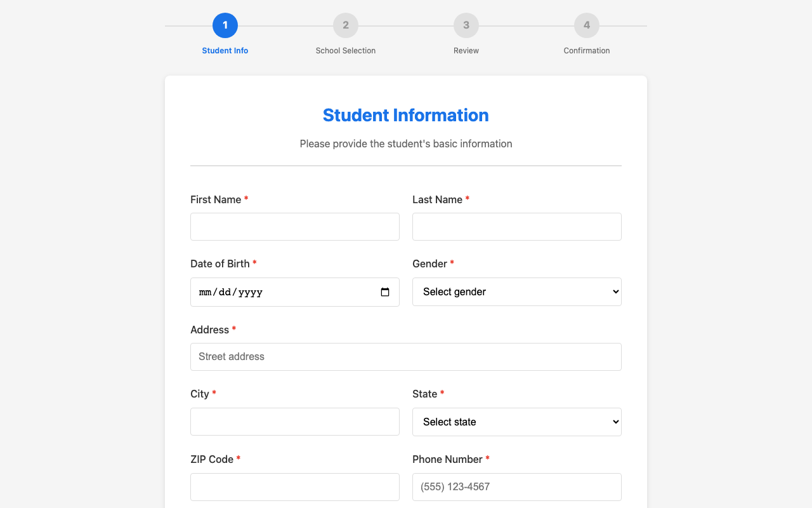Screen dimensions: 812x508
Task: Click the Confirmation step label
Action: coord(587,50)
